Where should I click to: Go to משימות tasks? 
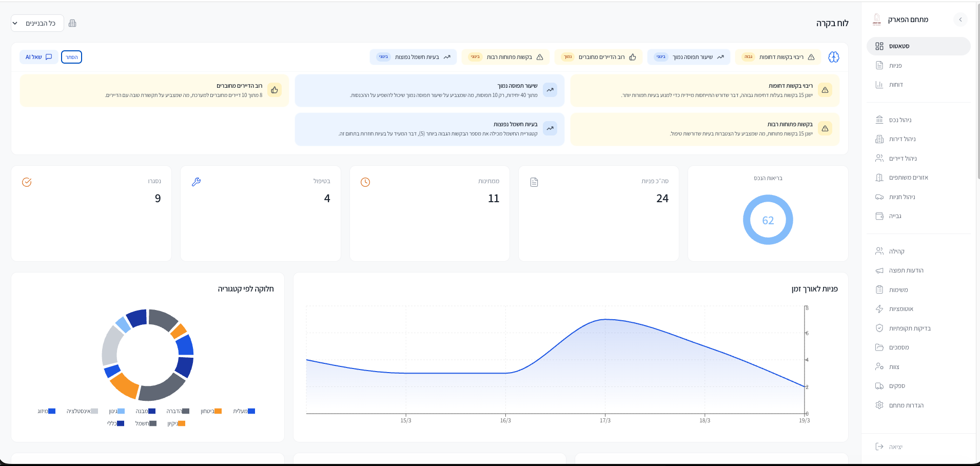[x=918, y=289]
